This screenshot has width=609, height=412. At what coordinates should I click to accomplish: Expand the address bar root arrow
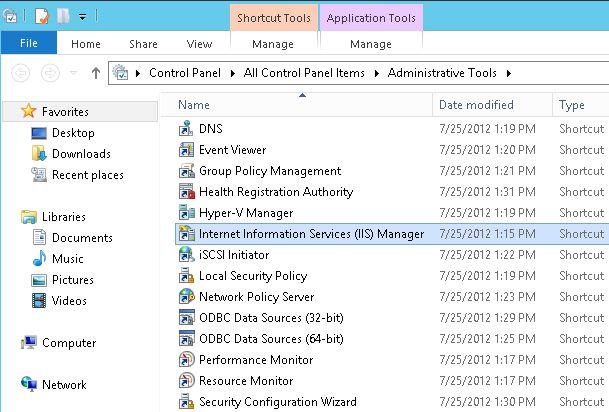pyautogui.click(x=138, y=73)
